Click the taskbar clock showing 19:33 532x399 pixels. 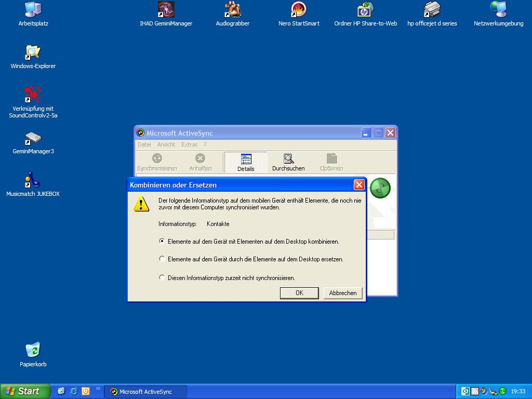[x=518, y=391]
